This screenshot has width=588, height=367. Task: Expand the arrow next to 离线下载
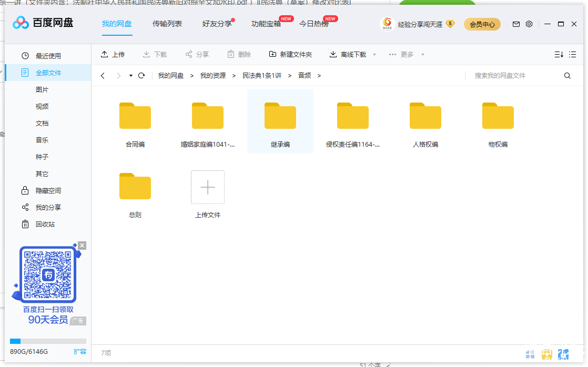click(374, 55)
